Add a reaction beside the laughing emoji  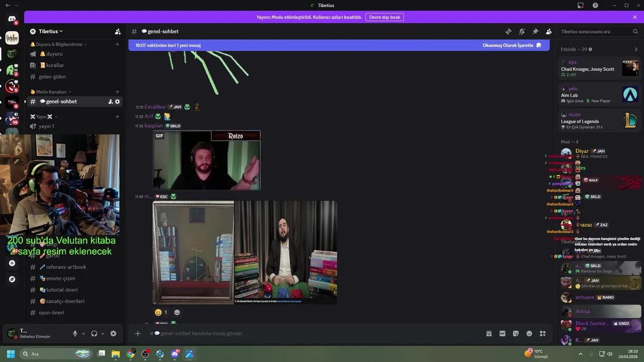(177, 312)
